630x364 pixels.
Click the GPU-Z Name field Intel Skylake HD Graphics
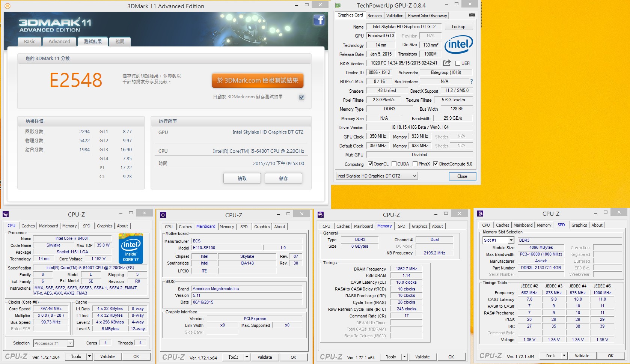404,27
